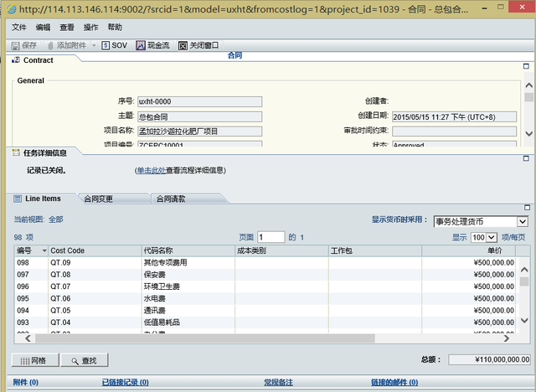Click the table horizontal scroll-left arrow

coord(28,338)
